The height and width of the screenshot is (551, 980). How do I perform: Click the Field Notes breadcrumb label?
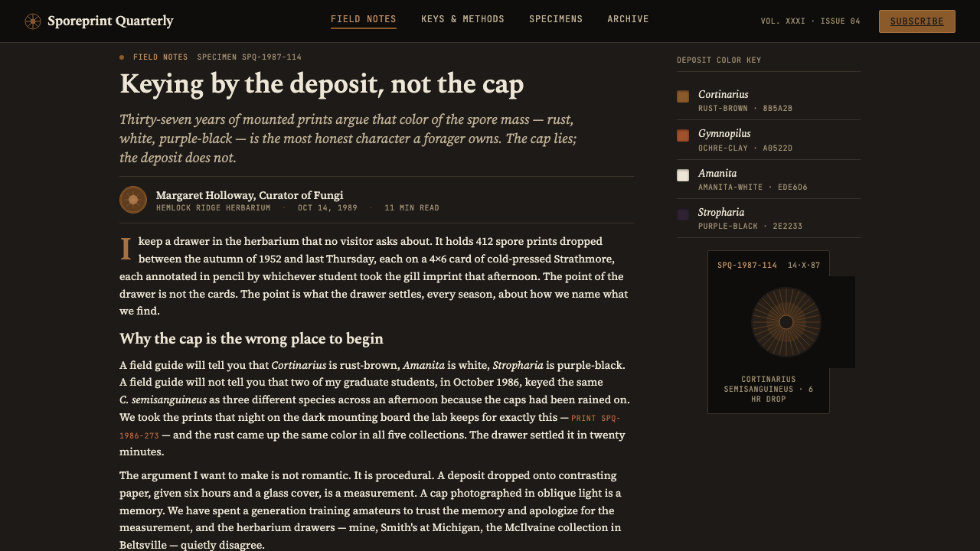(x=160, y=57)
